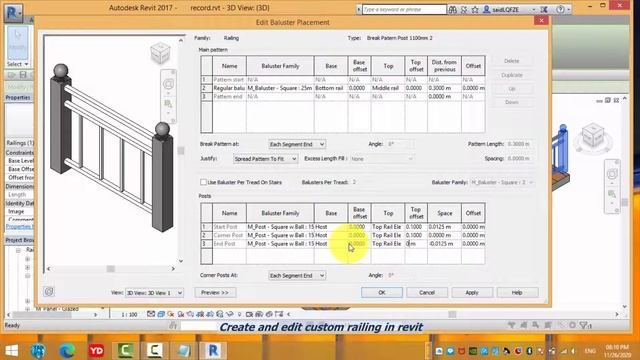The height and width of the screenshot is (360, 640).
Task: Click the round icon at the dialog's bottom-left
Action: point(49,291)
